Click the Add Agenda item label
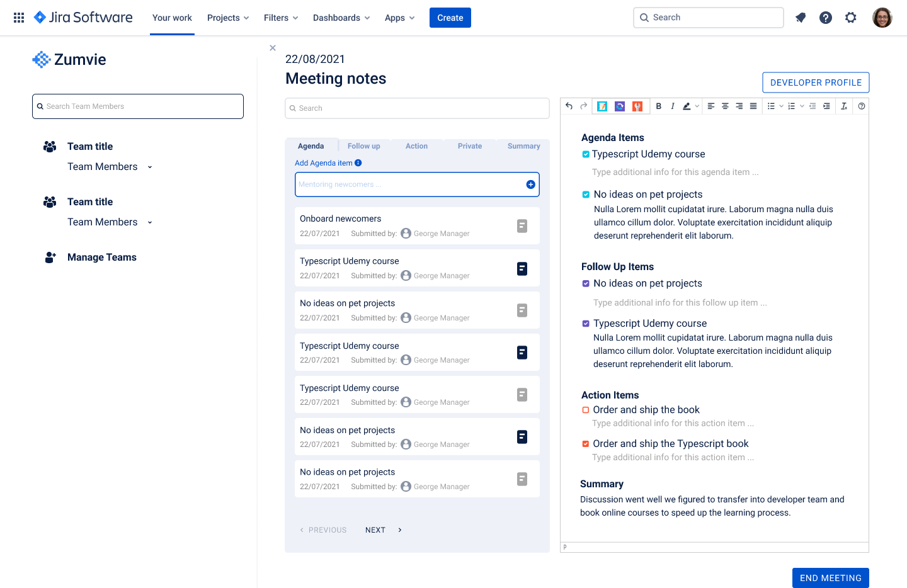The width and height of the screenshot is (907, 588). pos(324,163)
